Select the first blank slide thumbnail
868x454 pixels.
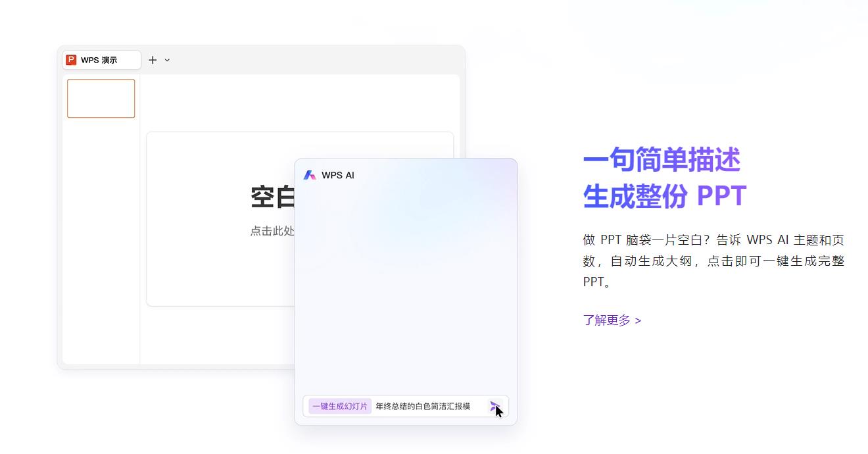coord(101,99)
